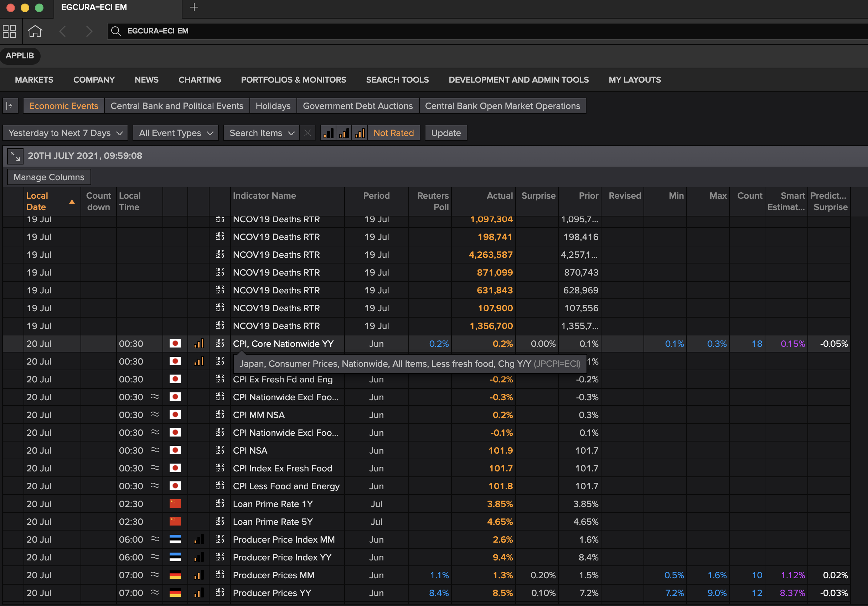The width and height of the screenshot is (868, 606).
Task: Click importance bars icon in CPI, Core Nationwide row
Action: [199, 344]
